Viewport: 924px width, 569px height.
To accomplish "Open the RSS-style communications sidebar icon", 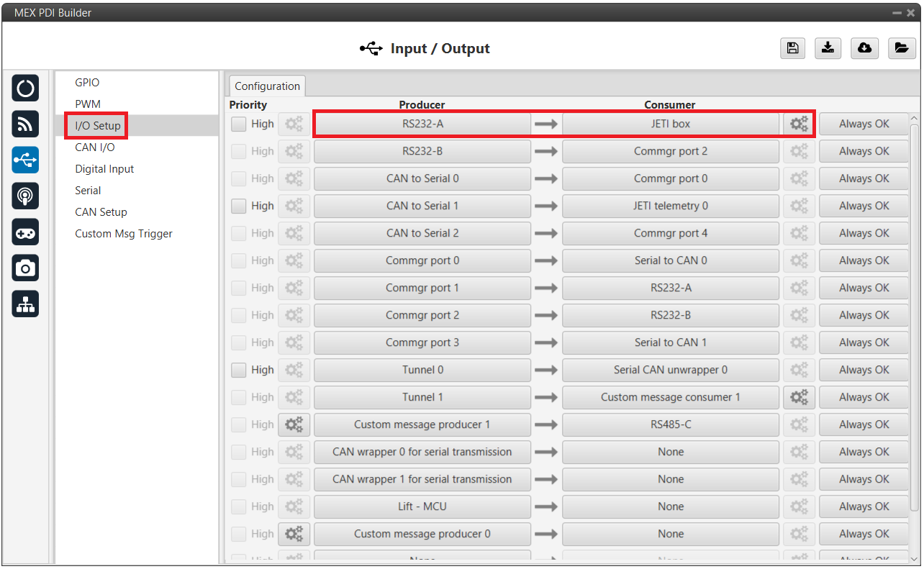I will [x=25, y=124].
